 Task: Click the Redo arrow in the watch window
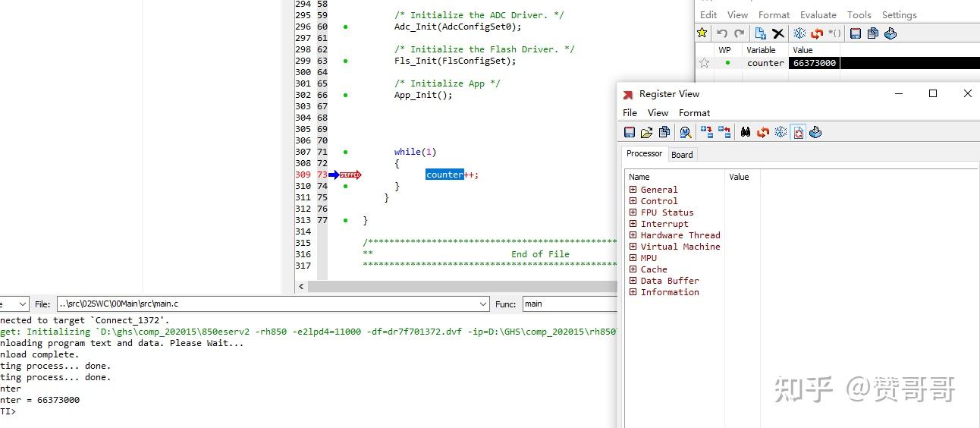pyautogui.click(x=739, y=33)
